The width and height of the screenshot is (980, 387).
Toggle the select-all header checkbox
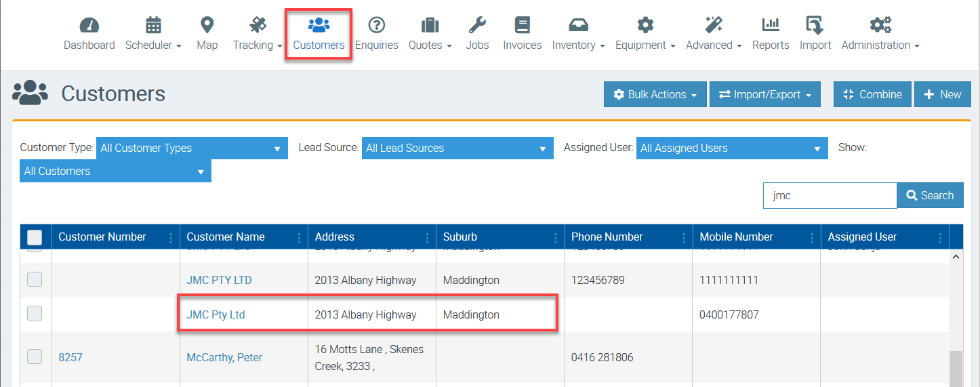pyautogui.click(x=35, y=237)
